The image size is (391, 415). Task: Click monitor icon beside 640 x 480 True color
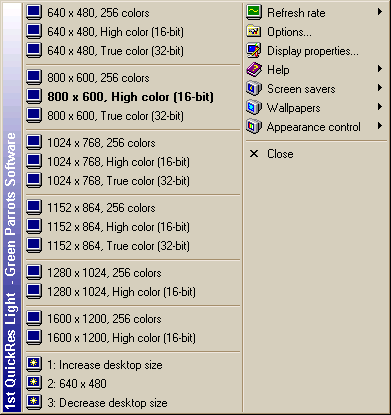click(34, 51)
